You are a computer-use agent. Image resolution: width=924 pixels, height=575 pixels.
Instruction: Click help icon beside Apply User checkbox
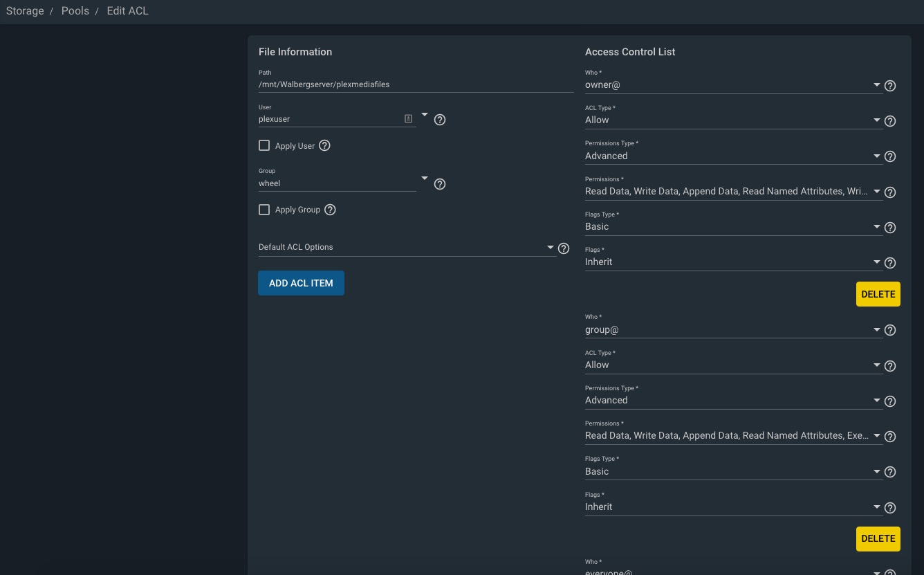[x=324, y=145]
